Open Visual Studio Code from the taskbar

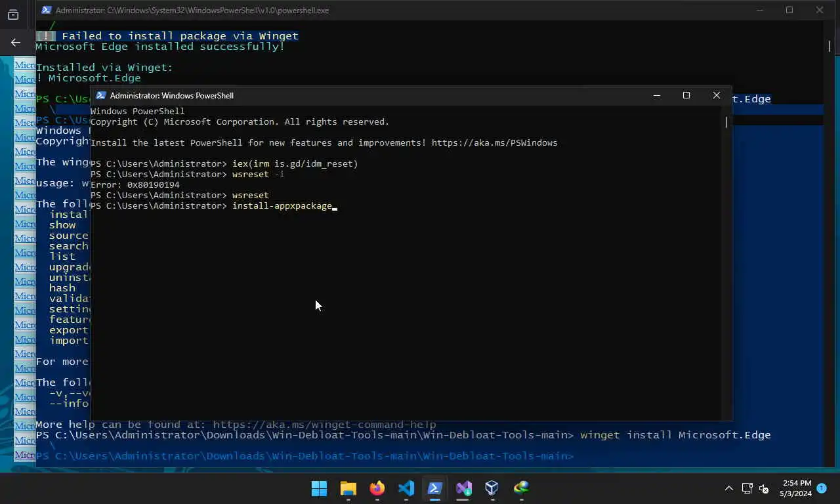(x=406, y=488)
